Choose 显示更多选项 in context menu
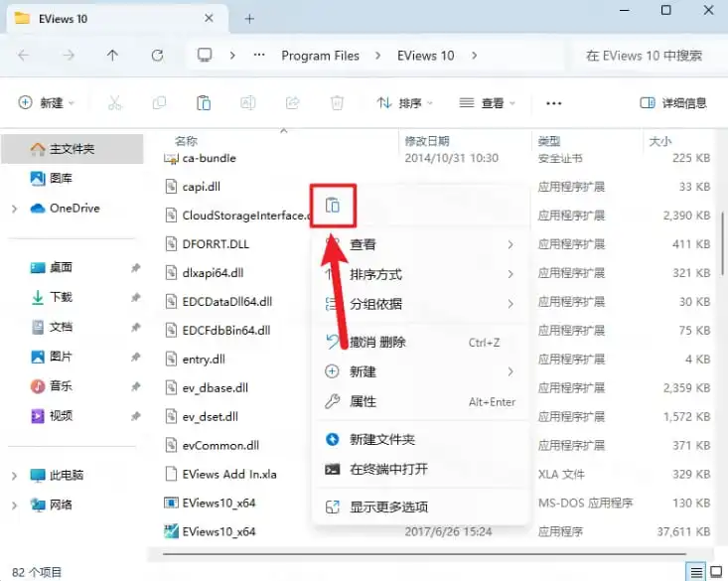The image size is (728, 581). [x=421, y=507]
